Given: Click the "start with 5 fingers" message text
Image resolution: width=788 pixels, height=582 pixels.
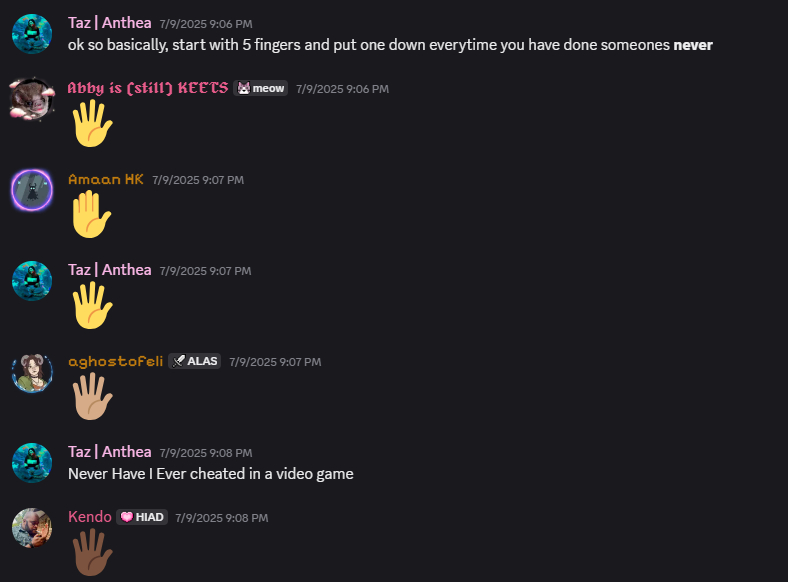Looking at the screenshot, I should pos(390,45).
